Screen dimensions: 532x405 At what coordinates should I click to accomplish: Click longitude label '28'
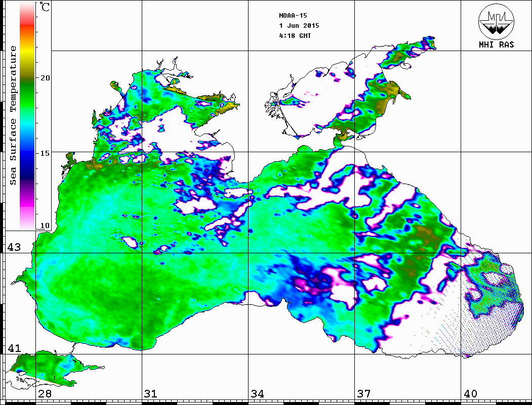[x=45, y=394]
